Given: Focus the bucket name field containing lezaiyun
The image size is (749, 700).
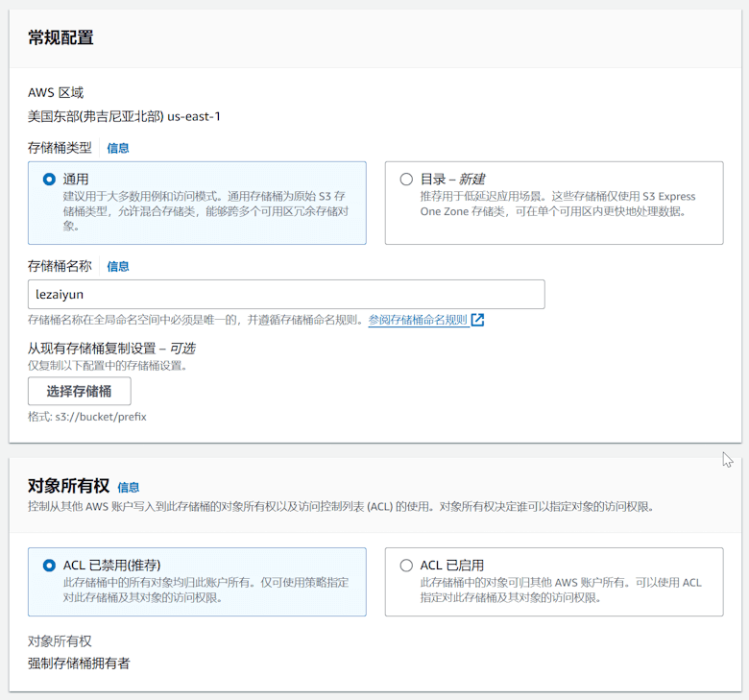Looking at the screenshot, I should click(x=286, y=295).
